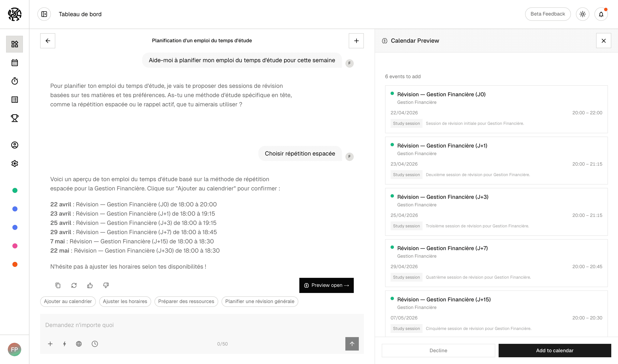Viewport: 618px width, 364px height.
Task: Open settings with the gear icon
Action: 15,163
